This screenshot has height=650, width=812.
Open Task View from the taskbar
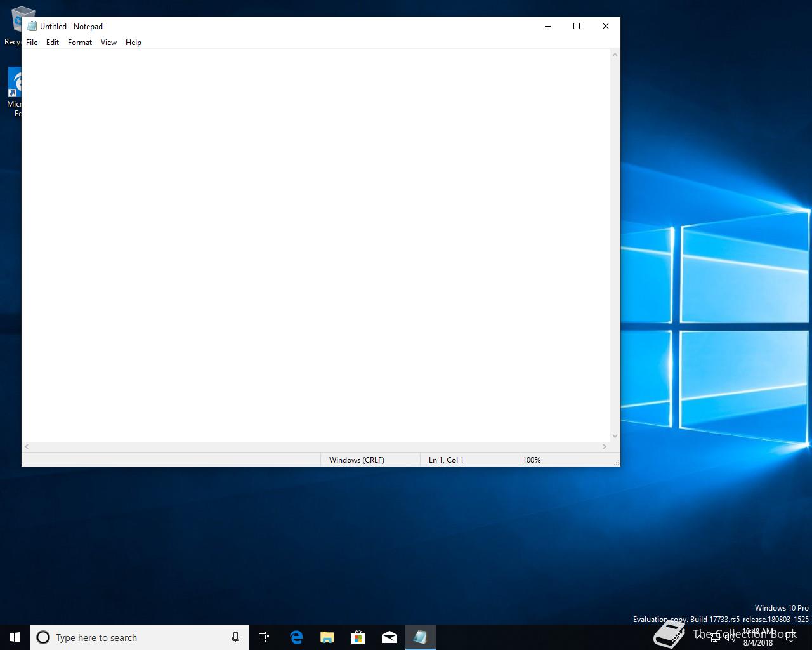[264, 637]
